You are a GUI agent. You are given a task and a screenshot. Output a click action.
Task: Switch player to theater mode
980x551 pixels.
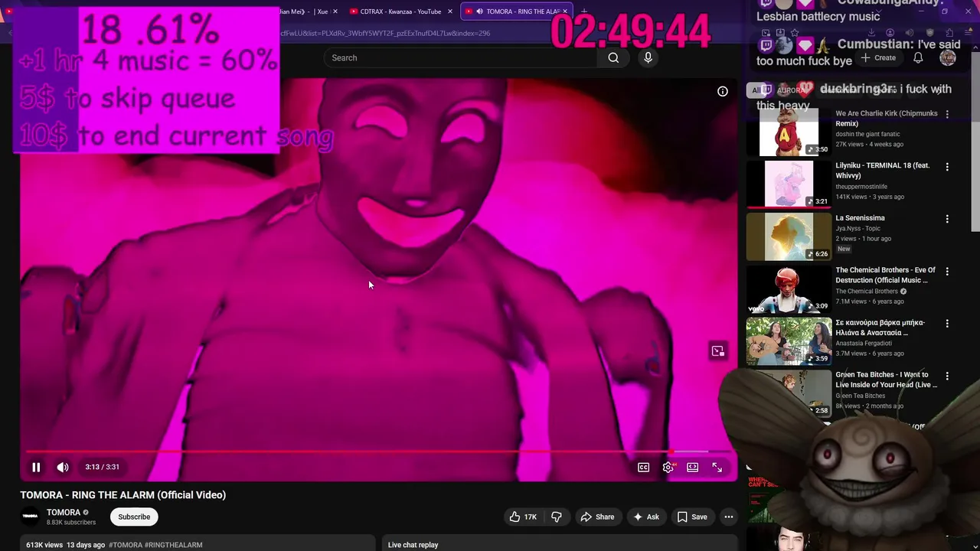(x=692, y=467)
